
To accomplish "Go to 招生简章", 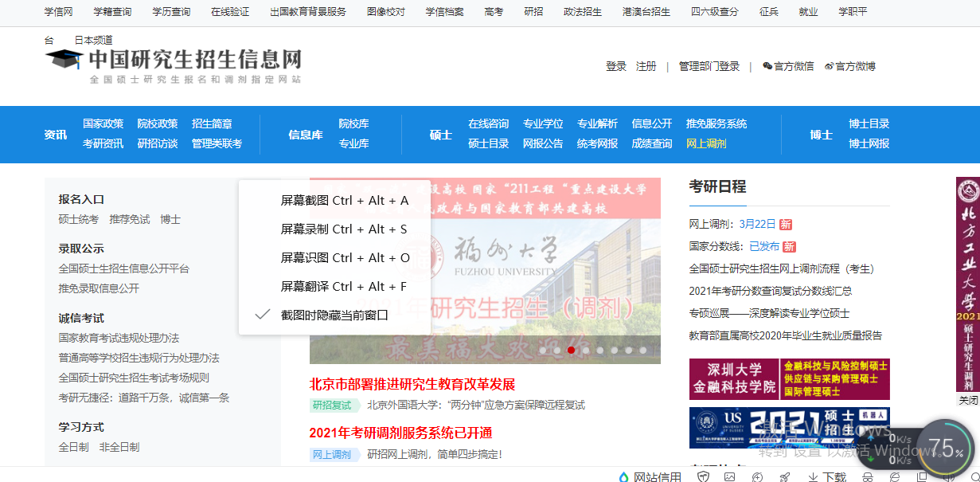I will pos(213,123).
